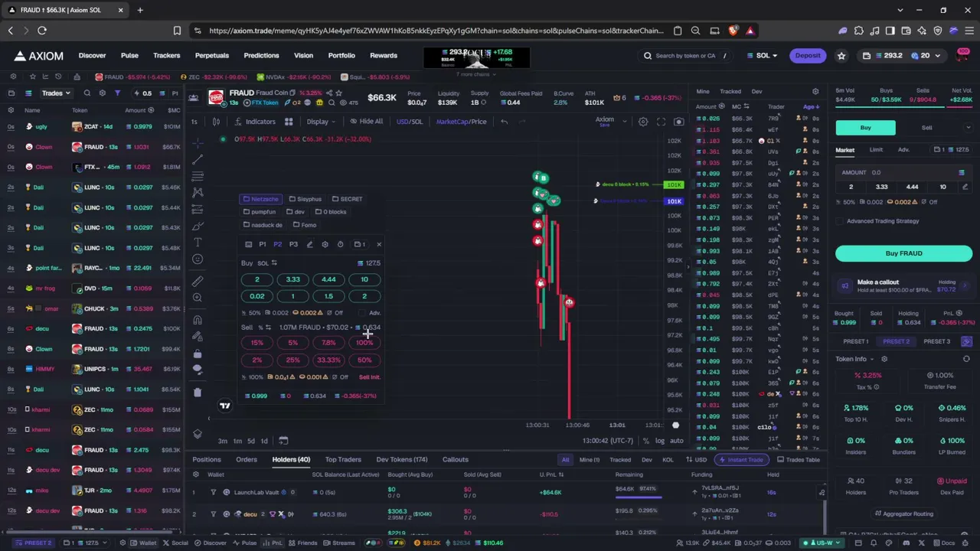Edit presets in instant trade panel
The height and width of the screenshot is (551, 980).
click(x=309, y=244)
